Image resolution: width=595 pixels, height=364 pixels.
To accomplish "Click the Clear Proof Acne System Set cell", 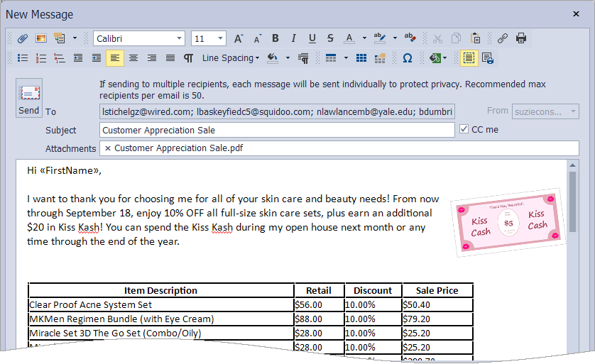I will [x=161, y=305].
